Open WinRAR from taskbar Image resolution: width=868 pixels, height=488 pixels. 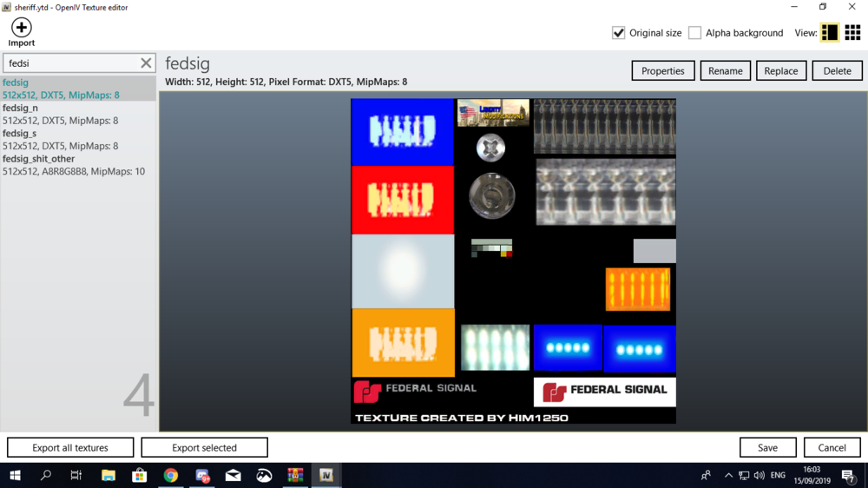pyautogui.click(x=295, y=475)
